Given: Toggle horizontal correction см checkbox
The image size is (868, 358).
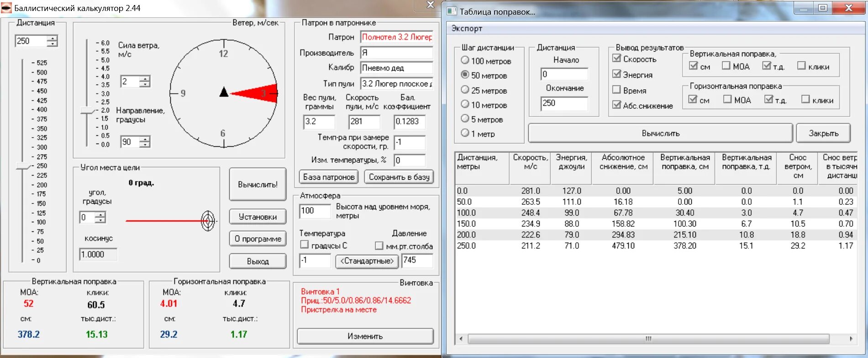Looking at the screenshot, I should pos(693,99).
